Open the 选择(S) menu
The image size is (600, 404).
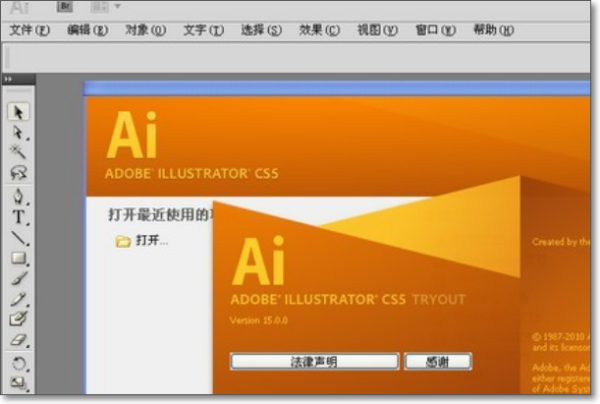(x=261, y=30)
